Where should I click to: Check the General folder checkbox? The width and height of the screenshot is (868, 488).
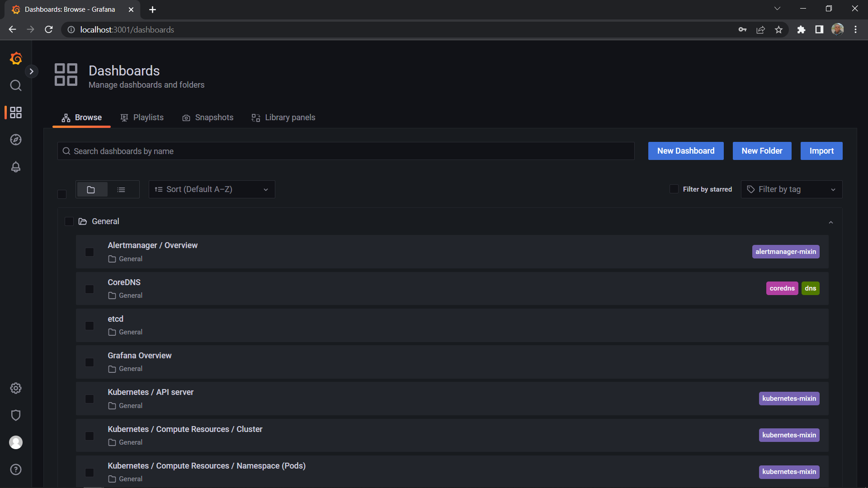[x=69, y=221]
